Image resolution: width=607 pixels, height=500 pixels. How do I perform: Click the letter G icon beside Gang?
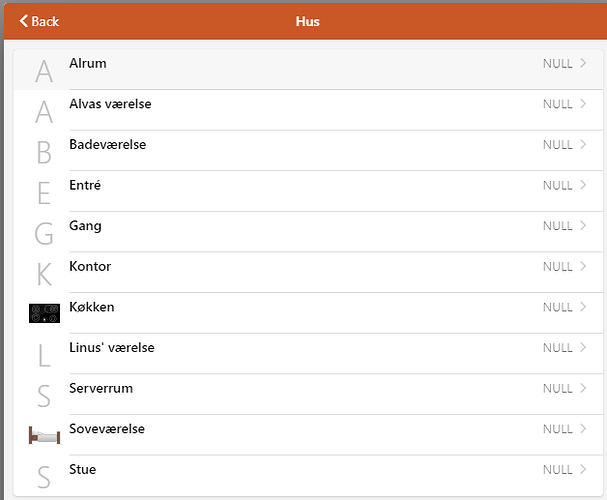coord(44,234)
